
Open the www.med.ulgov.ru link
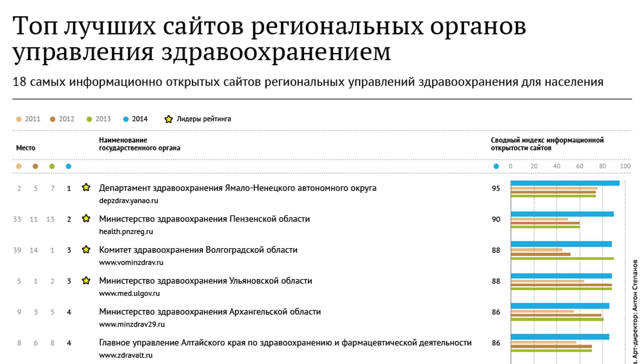pyautogui.click(x=129, y=294)
